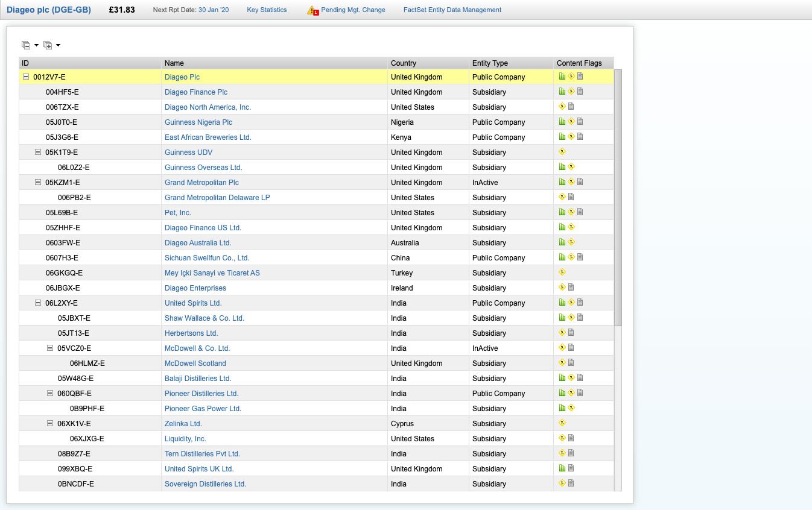Collapse the United Spirits Ltd. subtree
The height and width of the screenshot is (510, 812).
click(38, 303)
